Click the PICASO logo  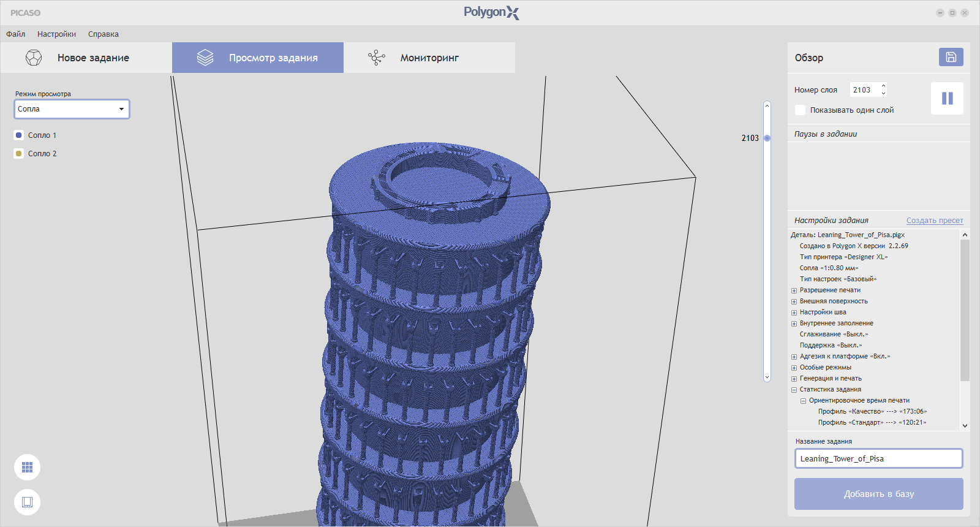click(x=26, y=13)
